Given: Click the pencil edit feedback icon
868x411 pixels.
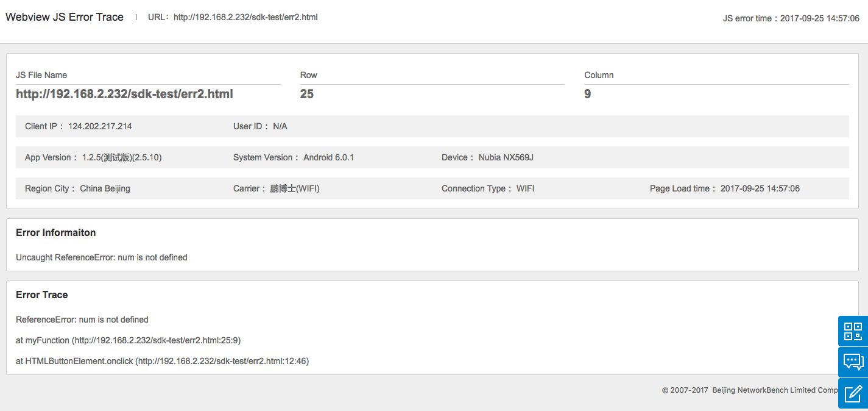Looking at the screenshot, I should click(853, 393).
